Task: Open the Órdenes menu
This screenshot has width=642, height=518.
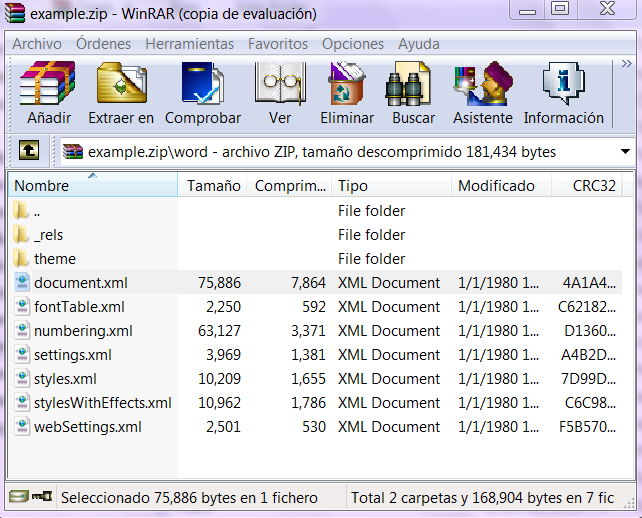Action: click(103, 44)
